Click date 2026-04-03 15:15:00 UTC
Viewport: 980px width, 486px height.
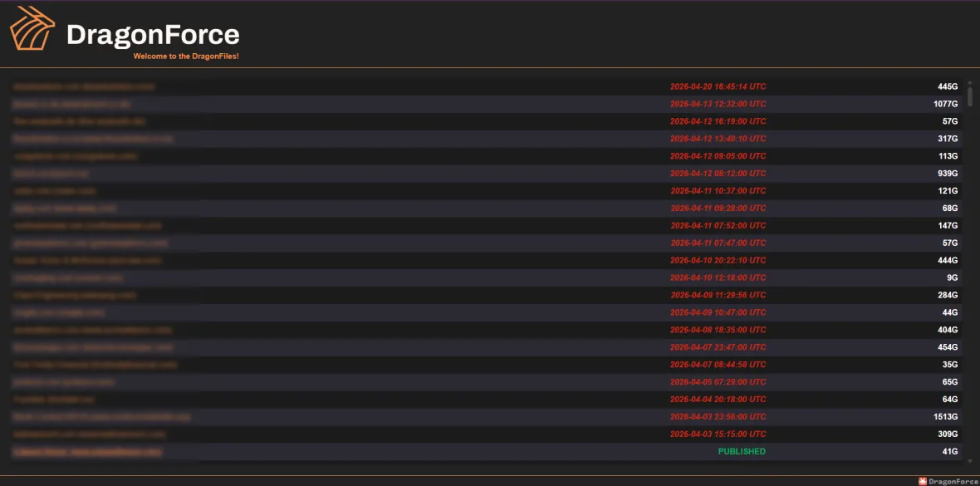(x=718, y=434)
